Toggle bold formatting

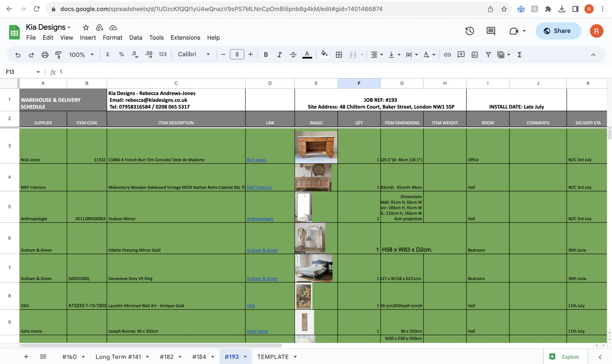click(266, 54)
